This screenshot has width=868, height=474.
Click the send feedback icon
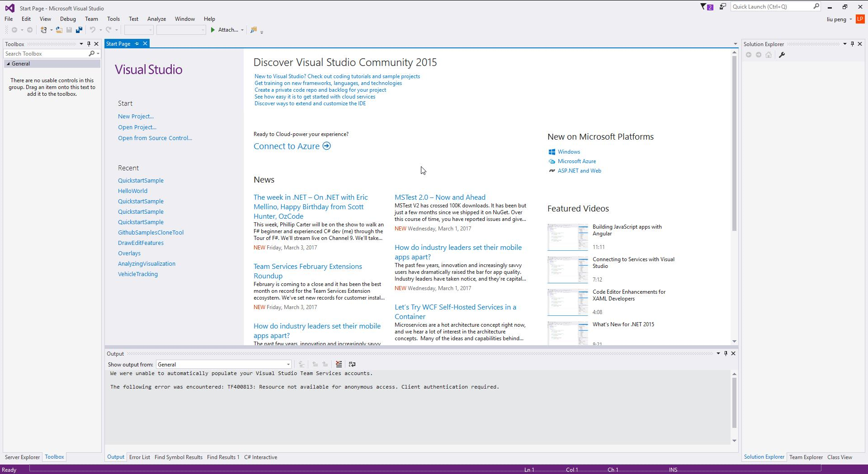(x=723, y=7)
